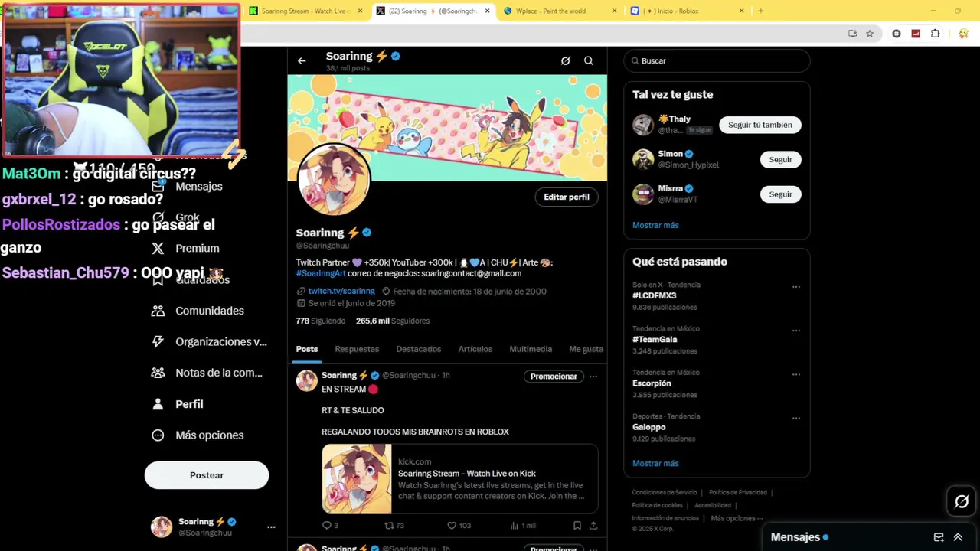Switch to the Wplace - Paint the world tab
The height and width of the screenshot is (551, 980).
tap(561, 11)
